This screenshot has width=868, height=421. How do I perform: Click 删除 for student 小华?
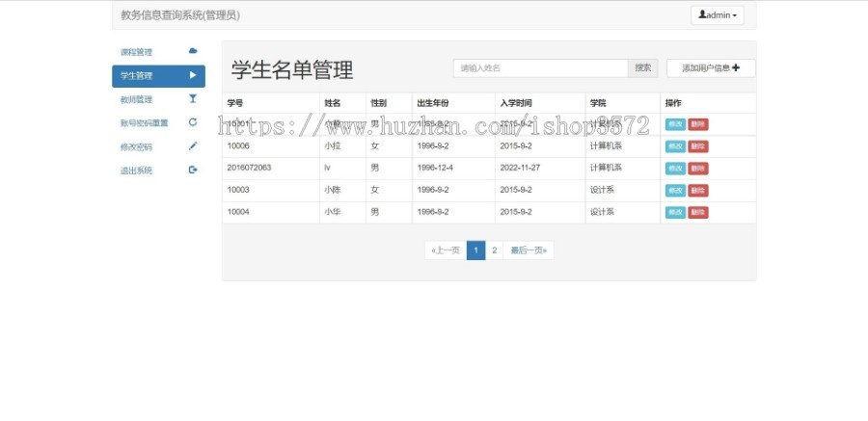click(698, 213)
